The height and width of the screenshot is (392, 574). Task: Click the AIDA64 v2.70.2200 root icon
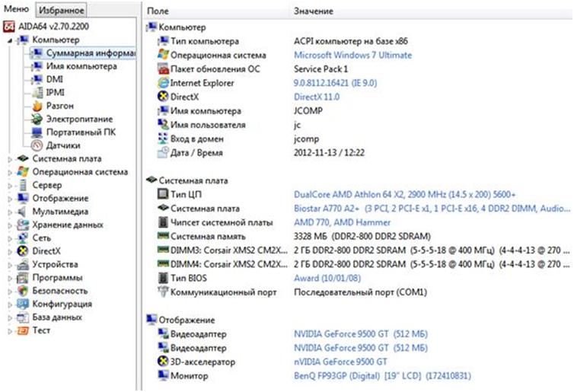click(8, 27)
